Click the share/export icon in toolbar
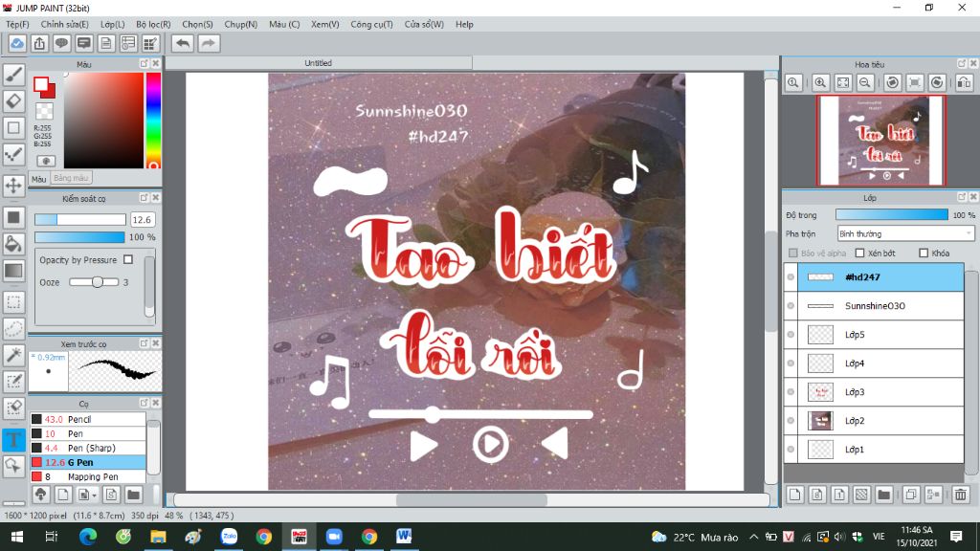The image size is (980, 551). tap(39, 43)
